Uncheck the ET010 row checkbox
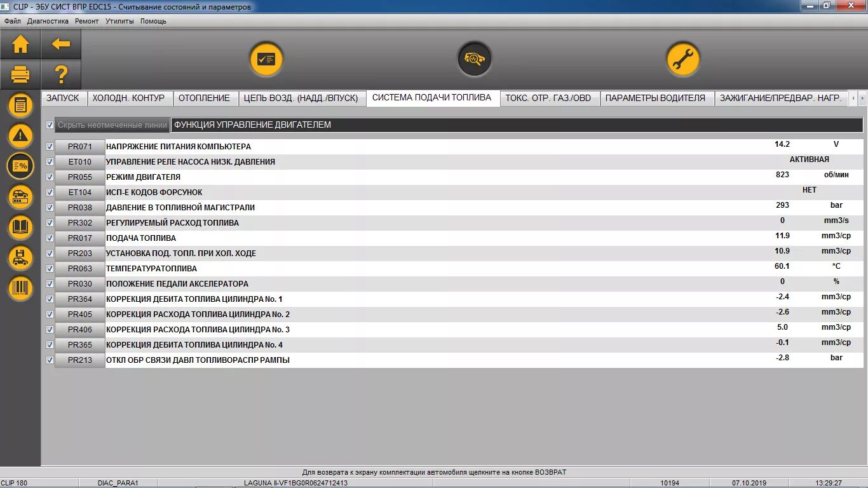Screen dimensions: 868x488 point(50,161)
